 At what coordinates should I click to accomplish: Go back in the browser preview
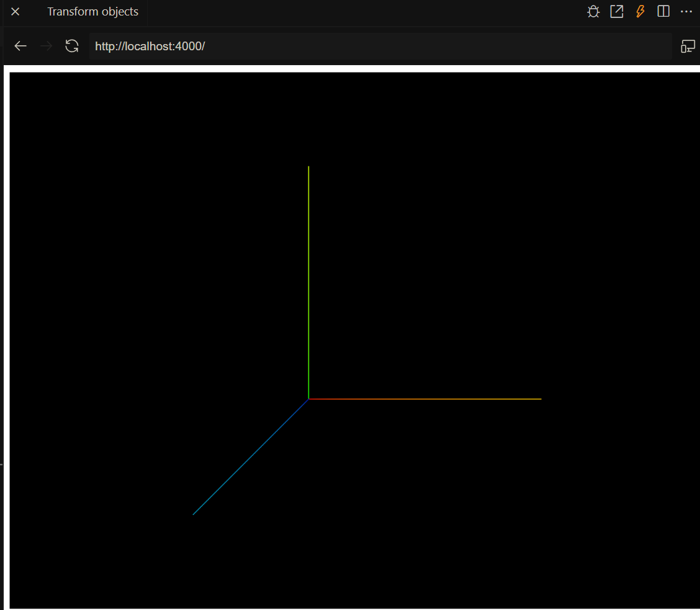(20, 46)
